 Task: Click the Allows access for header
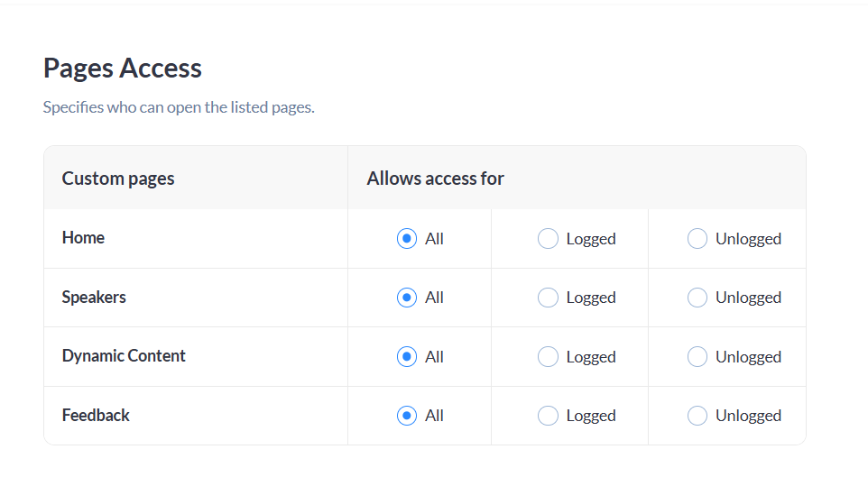click(435, 179)
